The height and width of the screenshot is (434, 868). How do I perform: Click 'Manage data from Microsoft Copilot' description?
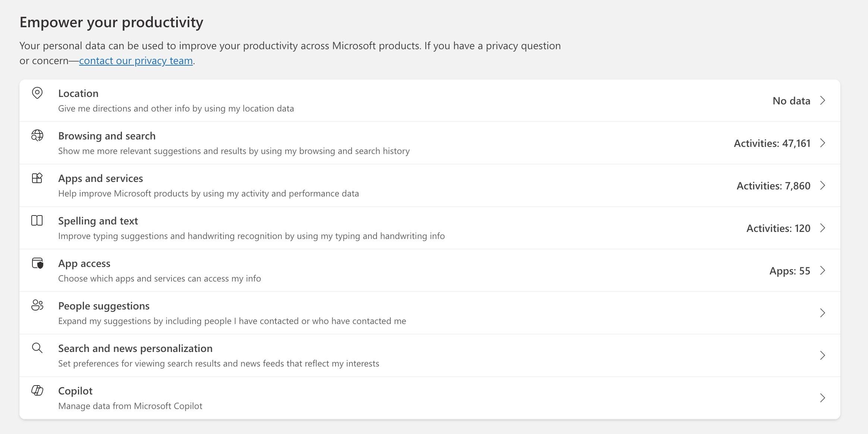(130, 406)
